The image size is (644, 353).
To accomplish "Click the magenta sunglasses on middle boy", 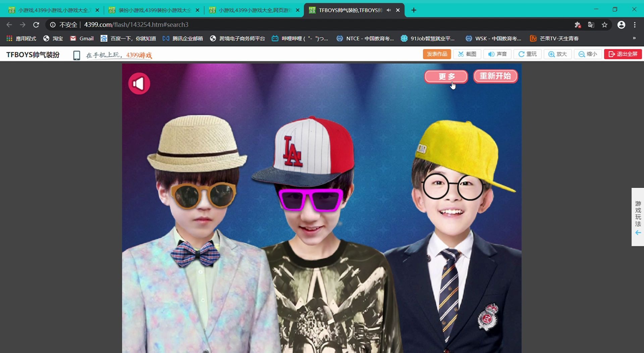I will [310, 200].
